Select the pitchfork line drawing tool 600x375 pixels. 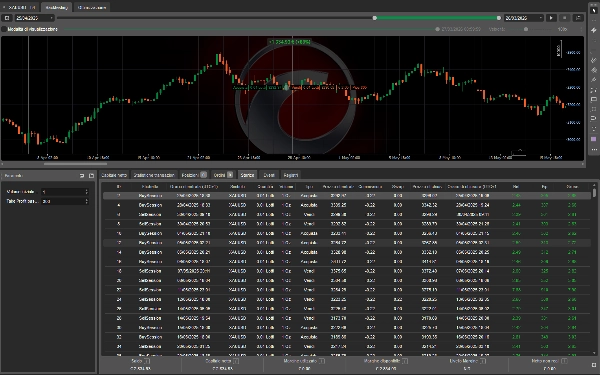594,60
